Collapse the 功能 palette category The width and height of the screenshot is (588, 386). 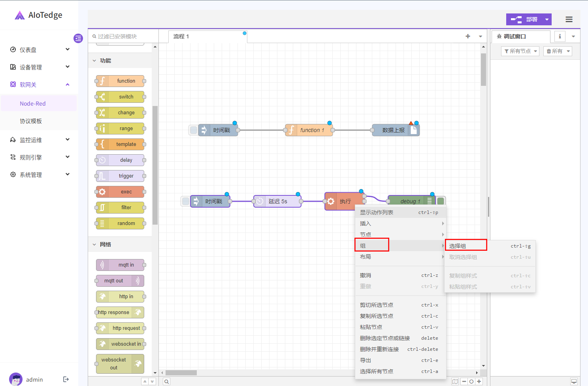(x=94, y=61)
